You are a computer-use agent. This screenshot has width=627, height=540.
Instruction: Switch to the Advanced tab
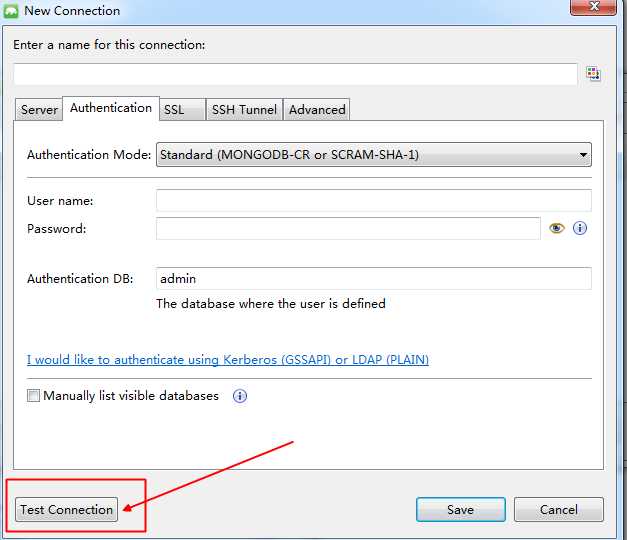pyautogui.click(x=317, y=110)
